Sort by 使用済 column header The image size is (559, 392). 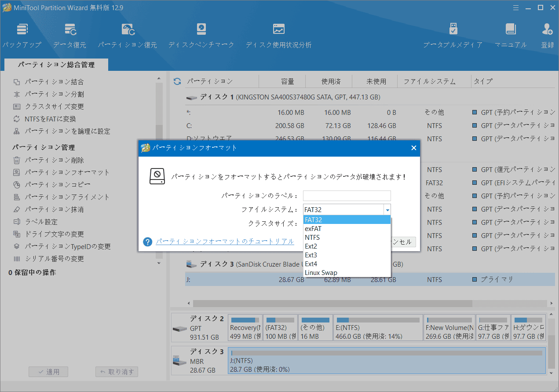(x=330, y=81)
